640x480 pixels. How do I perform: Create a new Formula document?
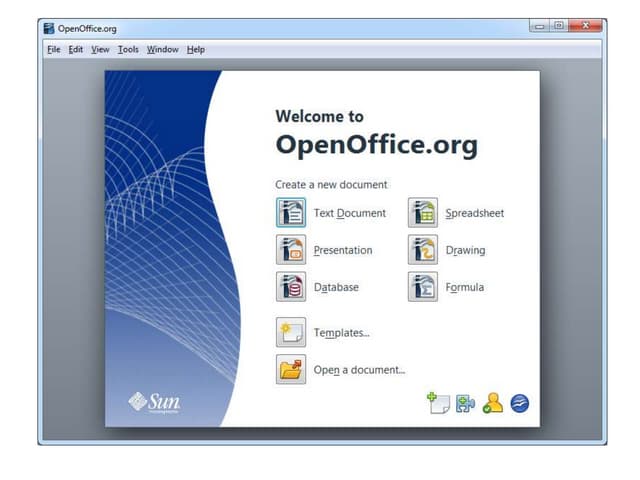click(423, 287)
